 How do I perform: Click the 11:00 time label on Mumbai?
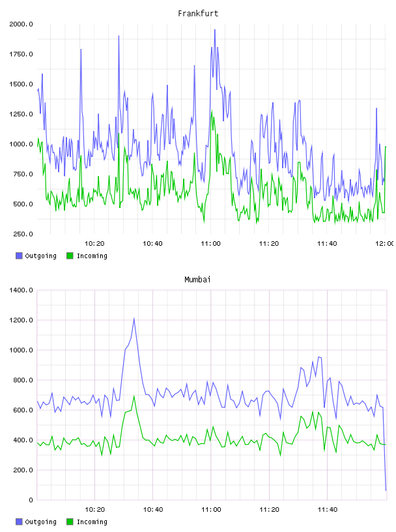(211, 510)
